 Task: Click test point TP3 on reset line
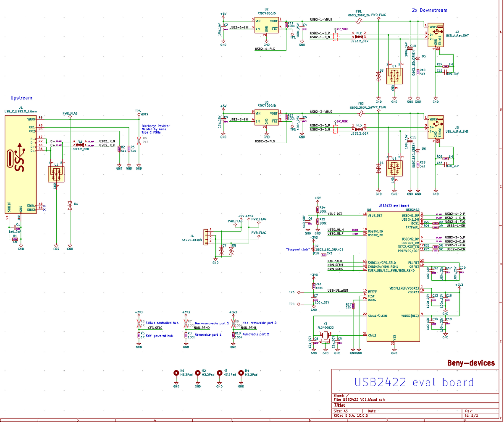coord(299,292)
